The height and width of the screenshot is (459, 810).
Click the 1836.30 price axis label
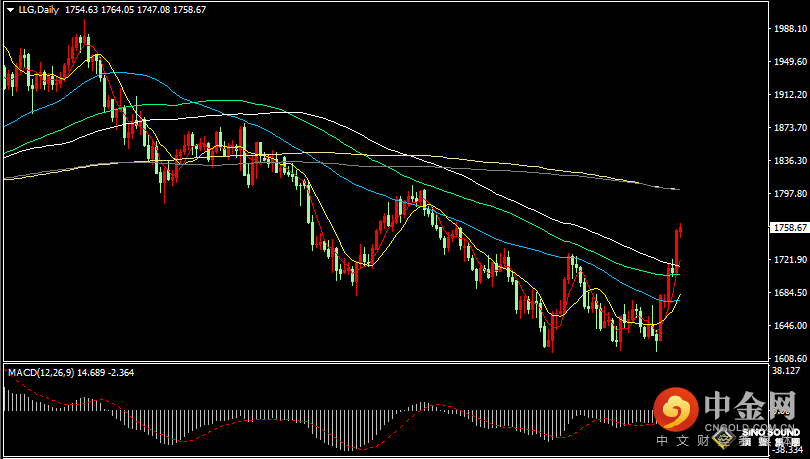point(790,161)
